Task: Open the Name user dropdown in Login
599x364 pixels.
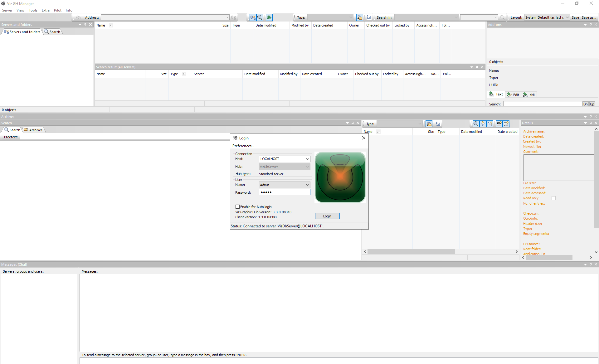Action: (x=308, y=185)
